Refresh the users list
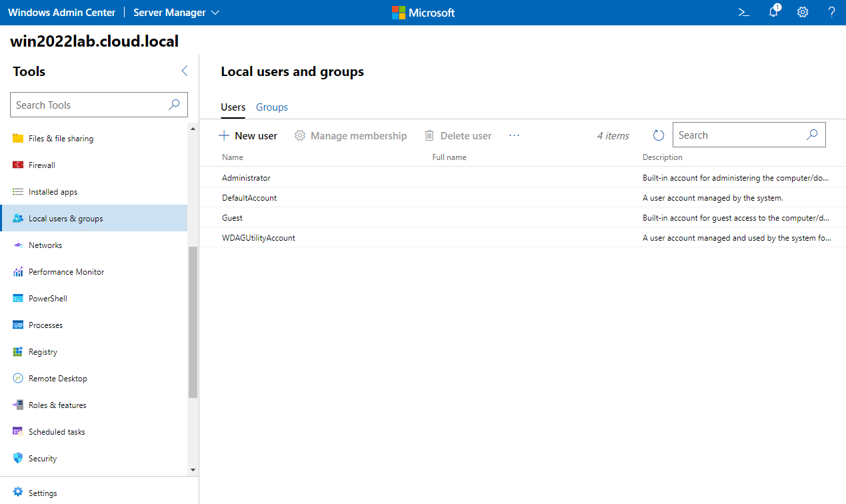The height and width of the screenshot is (504, 846). point(659,135)
